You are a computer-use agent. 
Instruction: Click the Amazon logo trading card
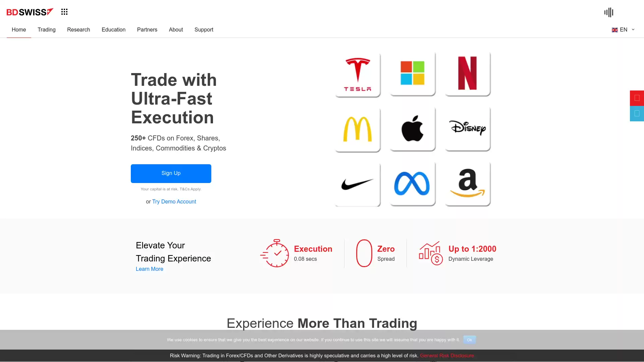point(467,184)
